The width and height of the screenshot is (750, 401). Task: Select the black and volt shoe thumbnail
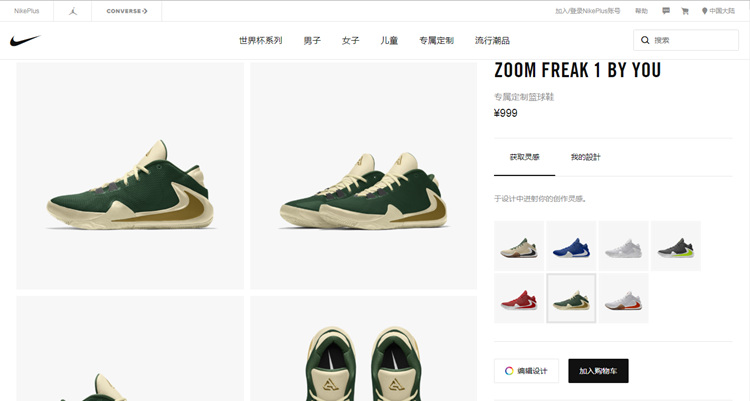click(676, 246)
